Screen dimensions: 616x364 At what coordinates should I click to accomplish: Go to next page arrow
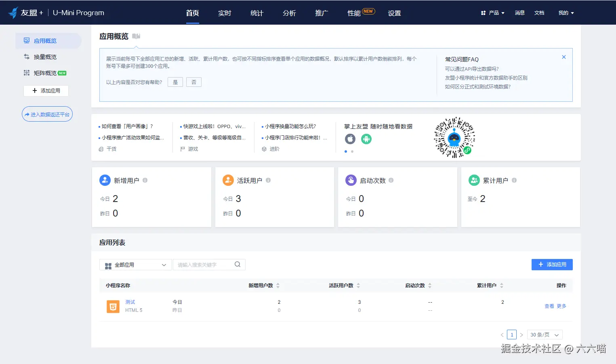click(521, 335)
